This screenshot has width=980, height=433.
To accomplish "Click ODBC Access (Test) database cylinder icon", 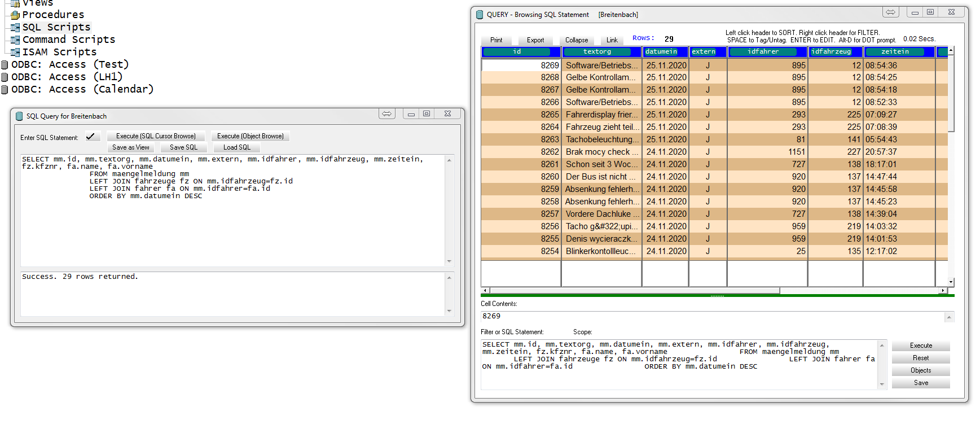I will point(5,64).
